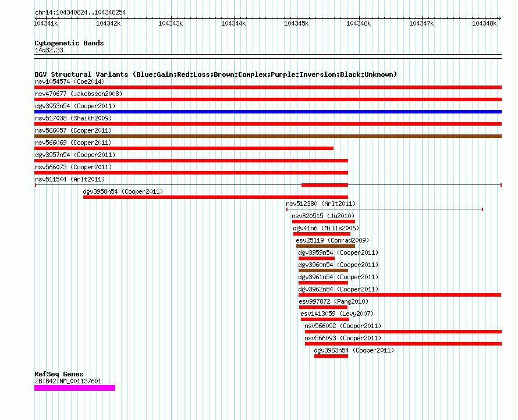The image size is (518, 420).
Task: Select the red bar under nsv566093
Action: point(403,344)
